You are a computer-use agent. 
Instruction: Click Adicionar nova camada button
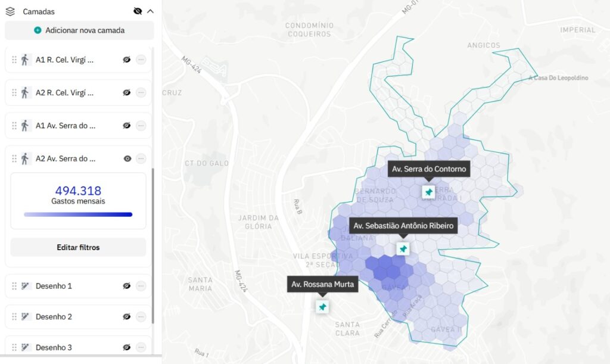coord(79,30)
